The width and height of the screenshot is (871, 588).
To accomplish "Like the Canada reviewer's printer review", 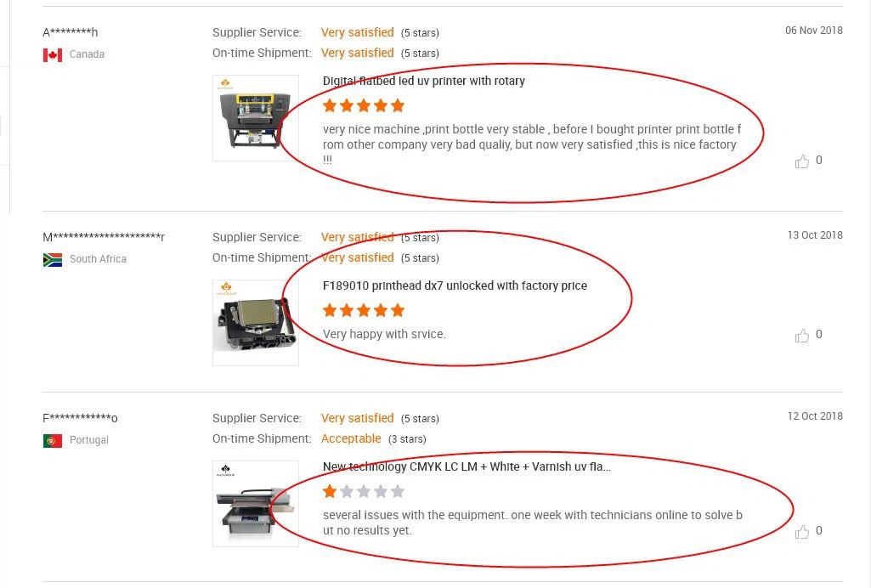I will (x=801, y=161).
